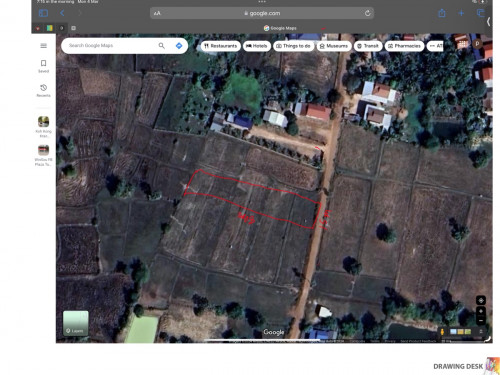This screenshot has width=500, height=375.
Task: Open the Recents history panel
Action: [43, 90]
